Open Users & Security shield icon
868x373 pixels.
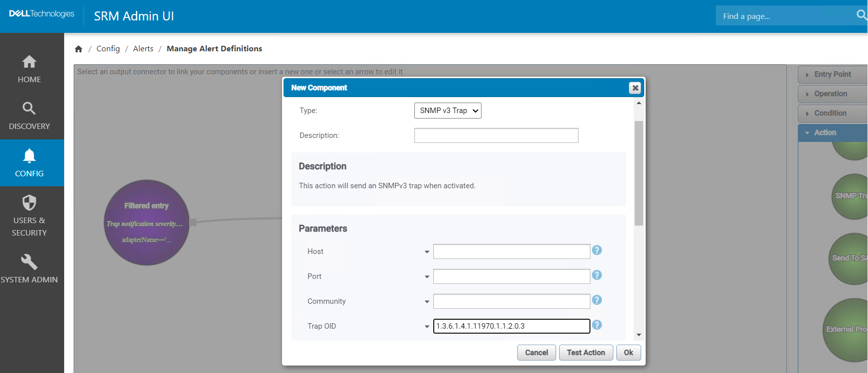click(x=29, y=203)
